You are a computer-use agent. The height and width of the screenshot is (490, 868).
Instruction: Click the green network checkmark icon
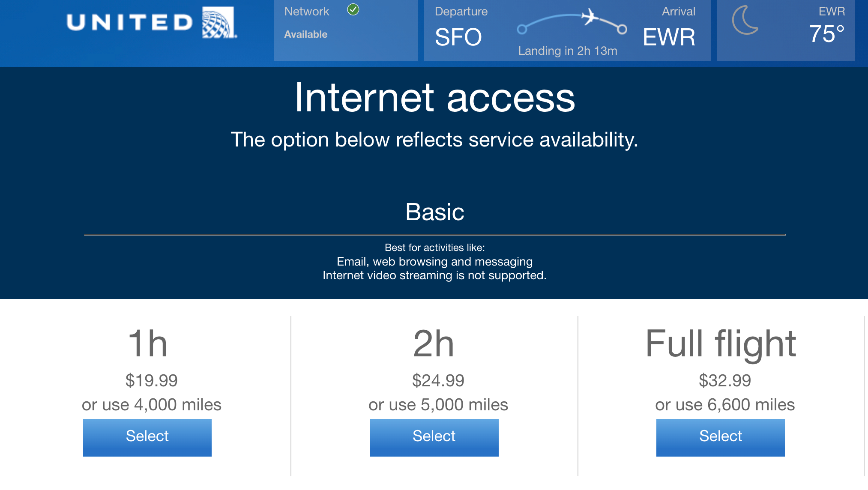click(x=353, y=9)
